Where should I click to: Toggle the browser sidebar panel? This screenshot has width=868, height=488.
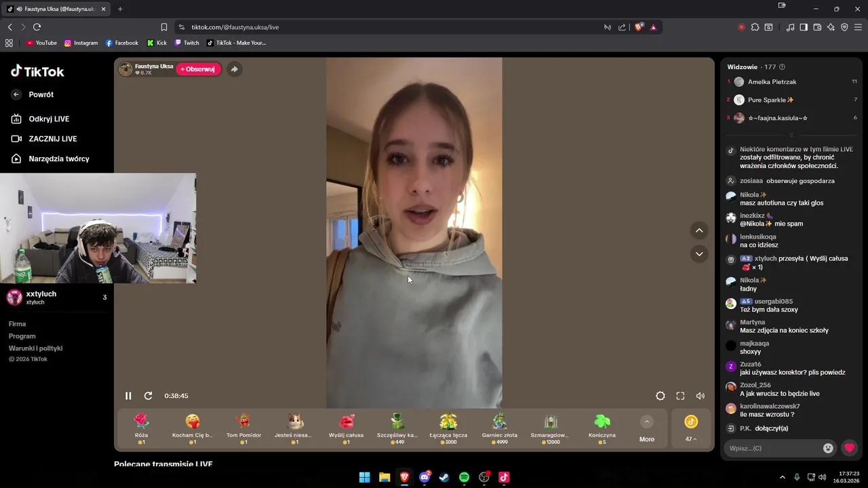804,27
